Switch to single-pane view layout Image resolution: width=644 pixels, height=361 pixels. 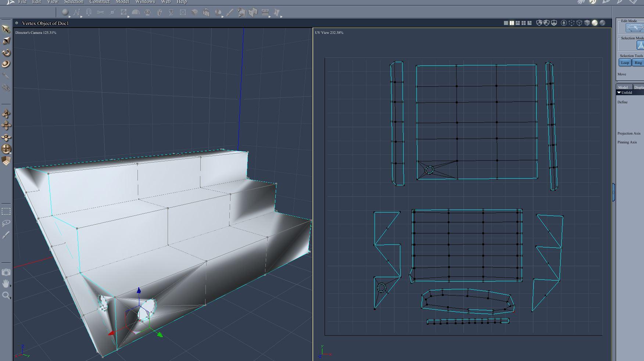(506, 23)
